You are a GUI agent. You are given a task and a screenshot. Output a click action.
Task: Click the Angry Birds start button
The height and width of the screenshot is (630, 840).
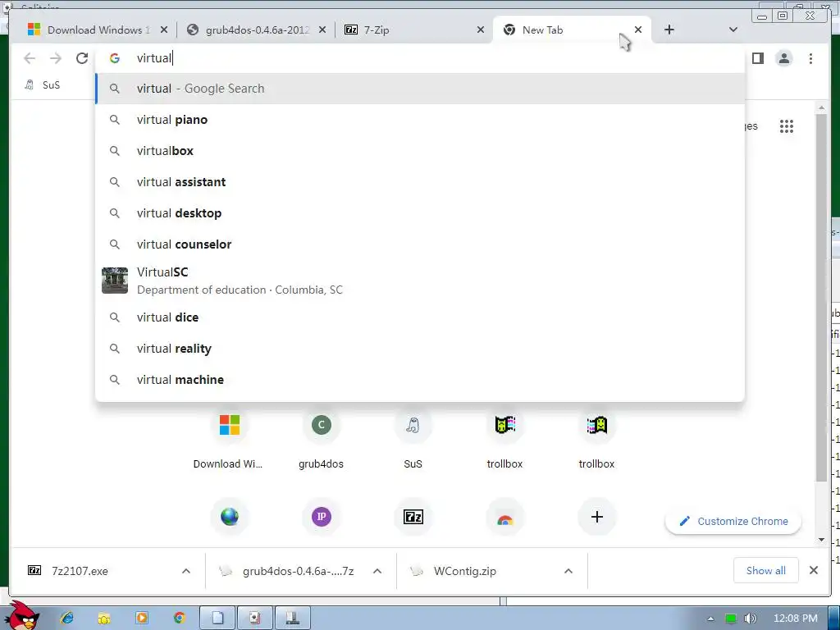(x=24, y=615)
